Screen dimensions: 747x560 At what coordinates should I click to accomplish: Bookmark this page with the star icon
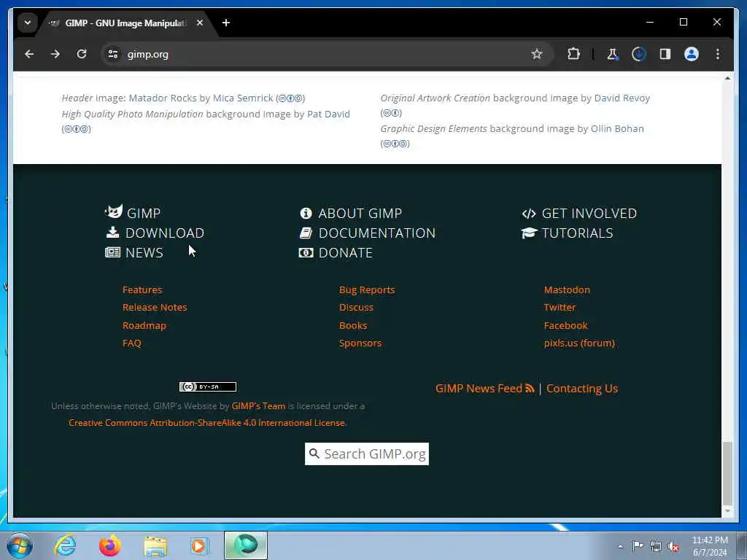[537, 54]
